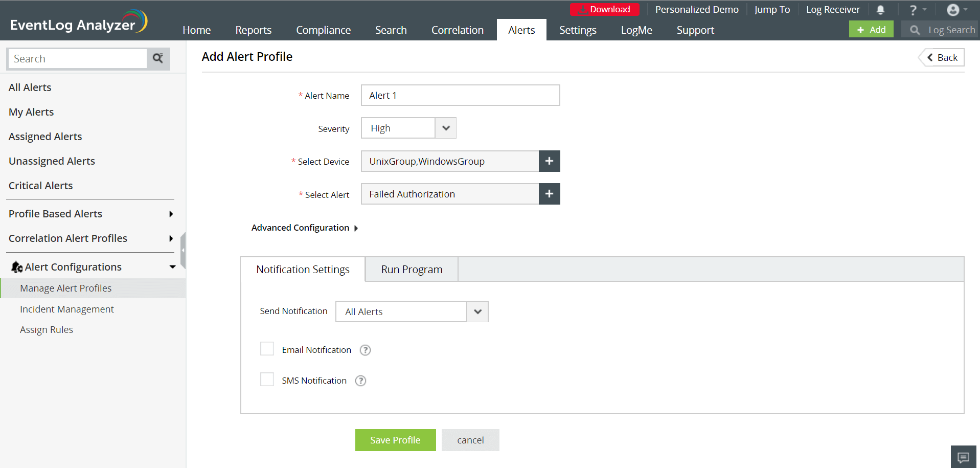The height and width of the screenshot is (468, 980).
Task: Enable the Email Notification checkbox
Action: tap(267, 349)
